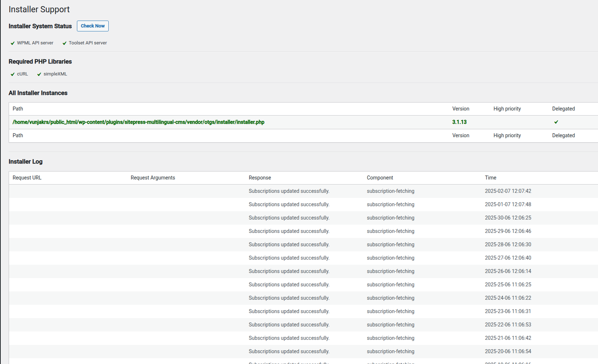This screenshot has width=598, height=364.
Task: Click the log time 2025-30-06 12:06:25
Action: [508, 218]
